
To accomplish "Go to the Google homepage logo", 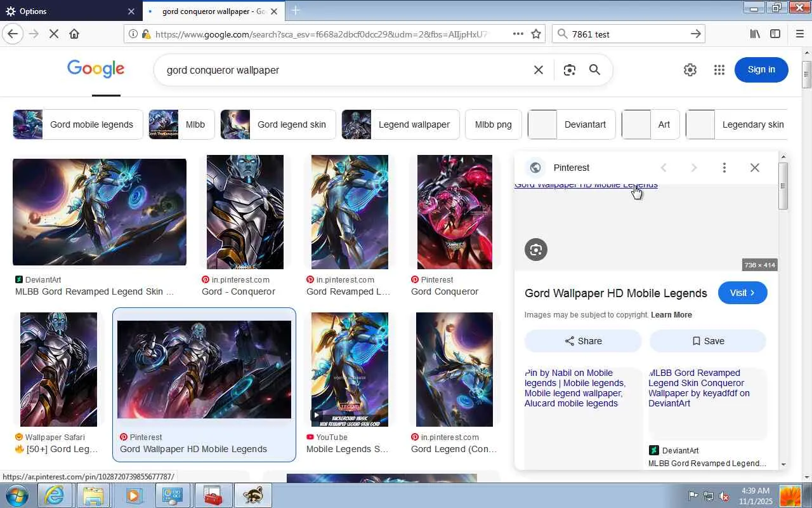I will pos(96,69).
